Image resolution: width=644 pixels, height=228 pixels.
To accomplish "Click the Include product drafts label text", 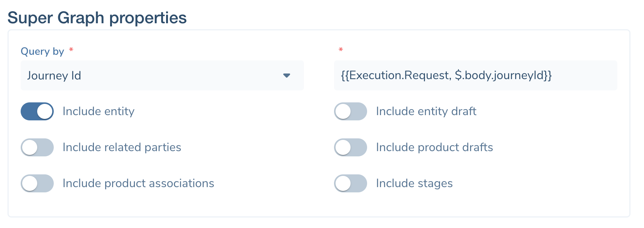I will 434,147.
